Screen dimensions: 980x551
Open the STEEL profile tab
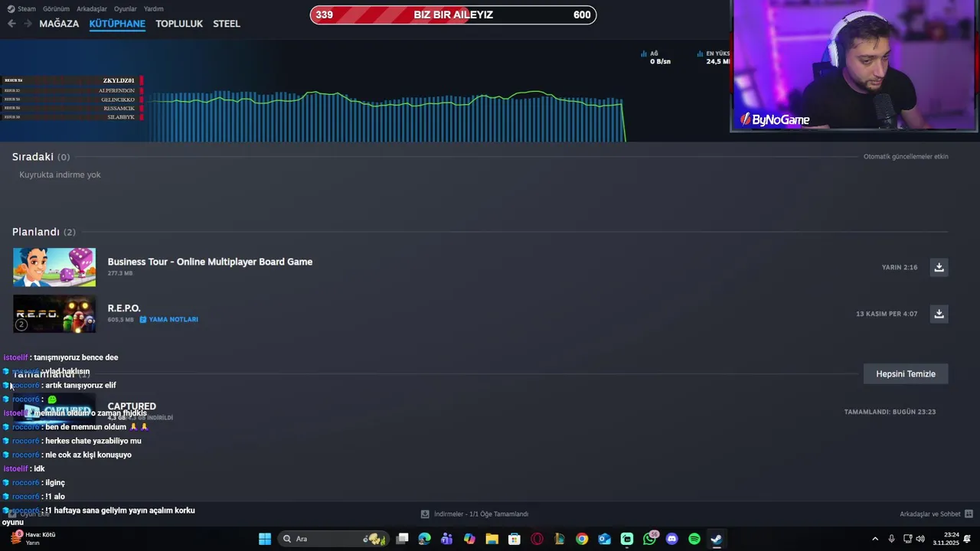pos(227,24)
